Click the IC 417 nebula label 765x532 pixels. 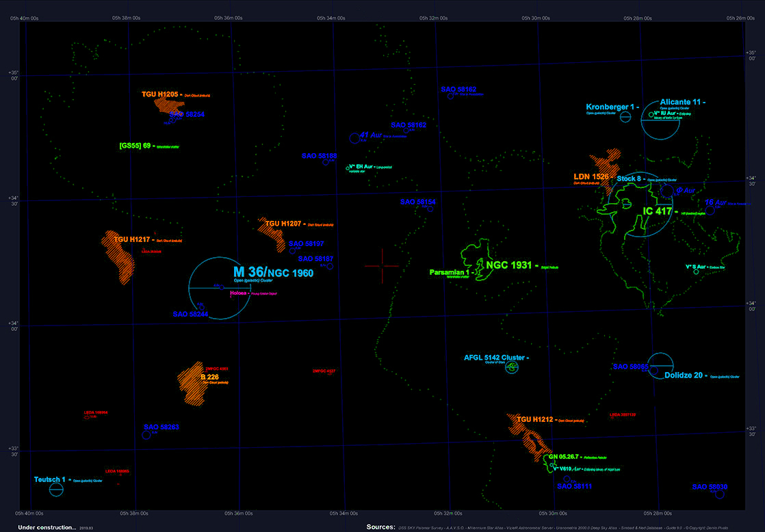657,211
